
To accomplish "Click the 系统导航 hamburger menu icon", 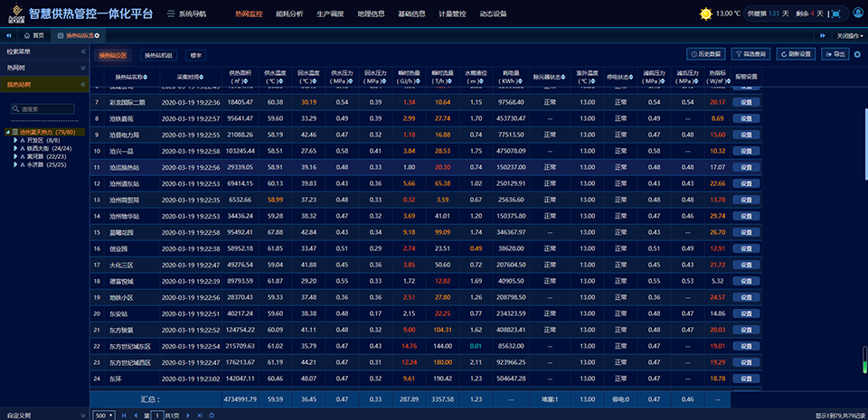I will (x=171, y=14).
